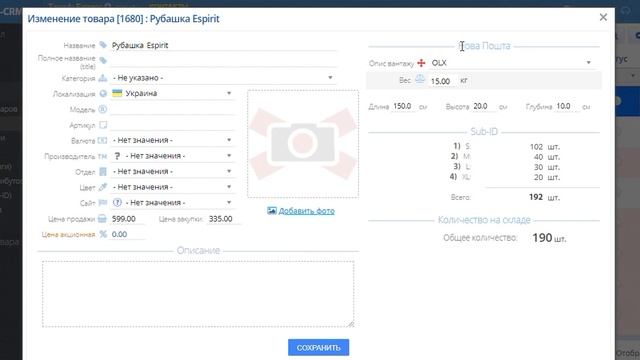Click the registered-mark icon beside Модель
The height and width of the screenshot is (360, 640).
coord(103,109)
